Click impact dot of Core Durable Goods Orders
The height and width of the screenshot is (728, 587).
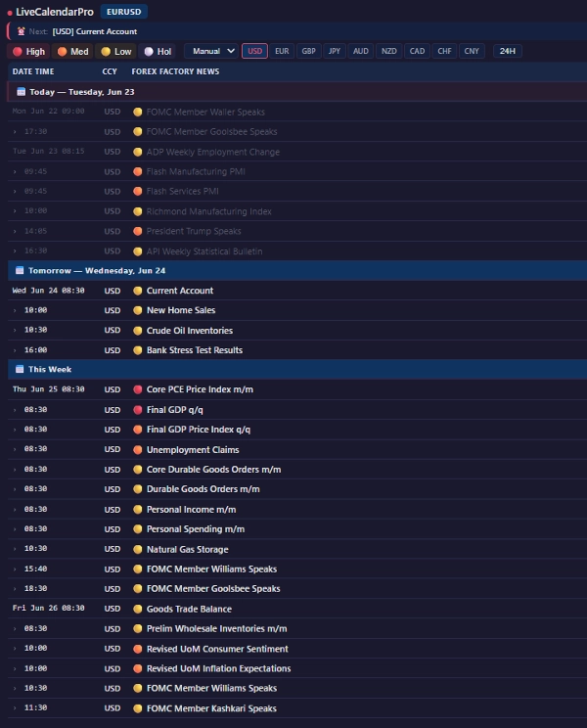[137, 470]
